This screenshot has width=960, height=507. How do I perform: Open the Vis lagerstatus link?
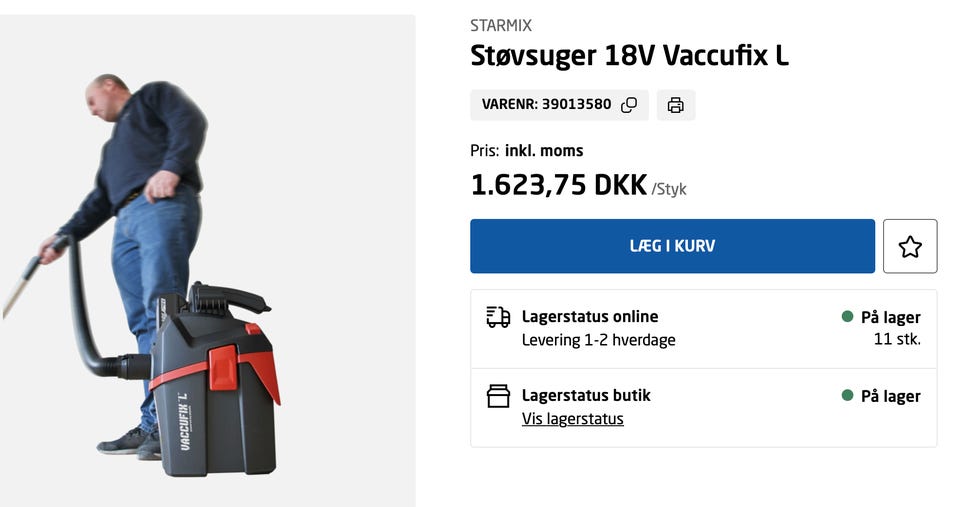(x=572, y=419)
